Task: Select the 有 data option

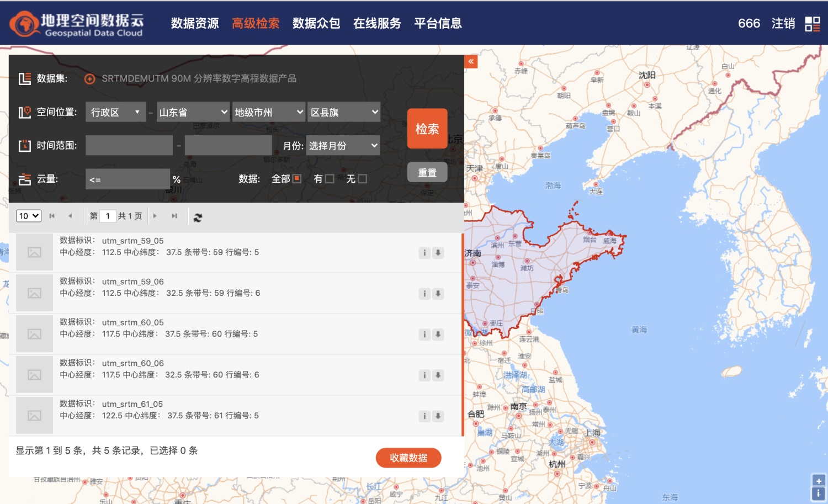Action: (x=330, y=179)
